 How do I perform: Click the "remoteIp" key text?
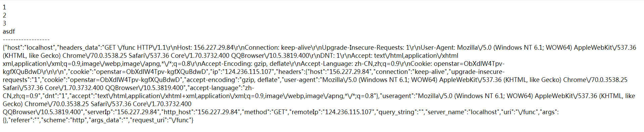tap(303, 112)
